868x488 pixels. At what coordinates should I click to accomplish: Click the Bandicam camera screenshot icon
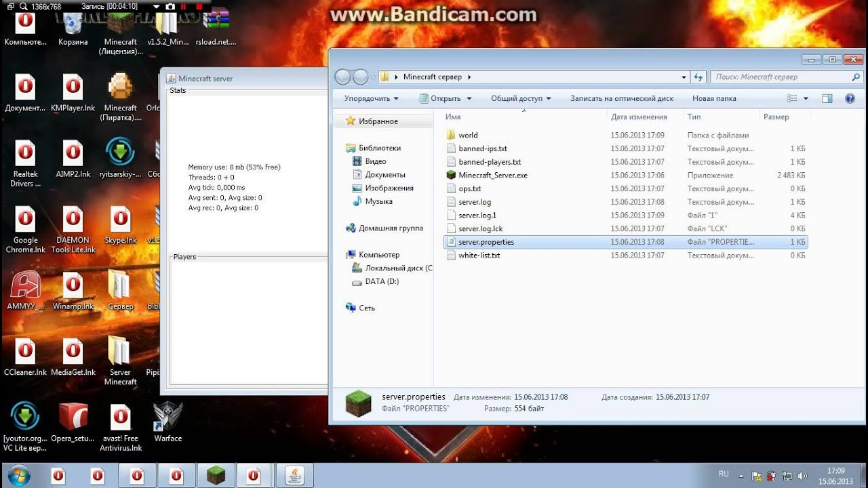tap(170, 6)
